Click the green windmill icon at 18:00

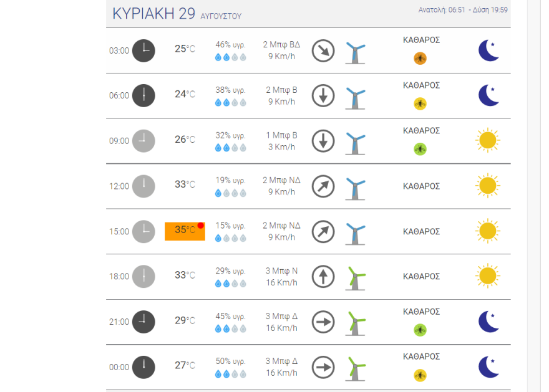click(356, 278)
